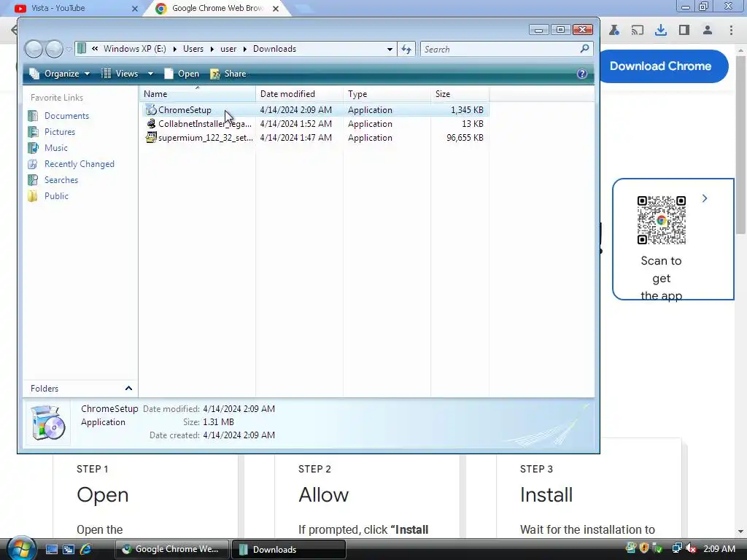Sort by Type column header
Image resolution: width=747 pixels, height=560 pixels.
[x=387, y=94]
